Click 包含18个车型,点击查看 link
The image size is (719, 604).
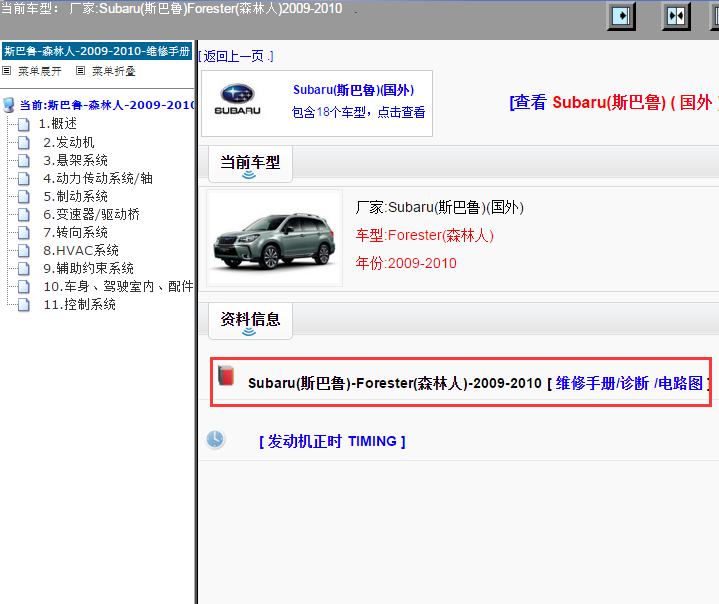[x=359, y=112]
